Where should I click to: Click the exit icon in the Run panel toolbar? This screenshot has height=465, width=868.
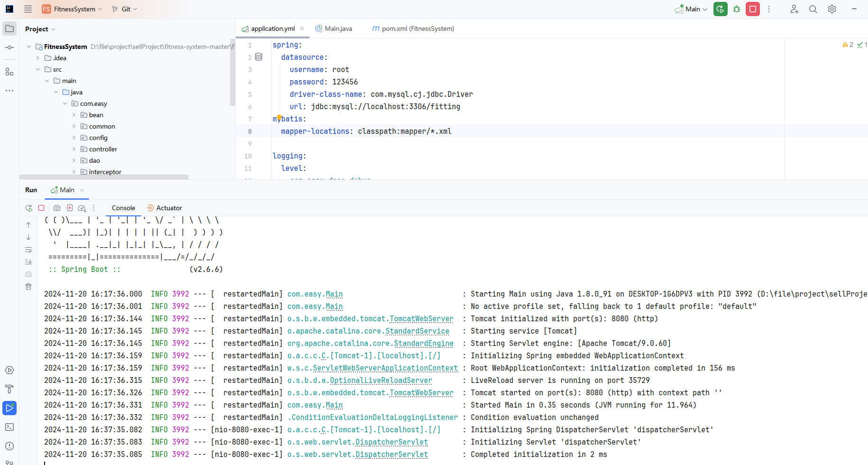[70, 208]
